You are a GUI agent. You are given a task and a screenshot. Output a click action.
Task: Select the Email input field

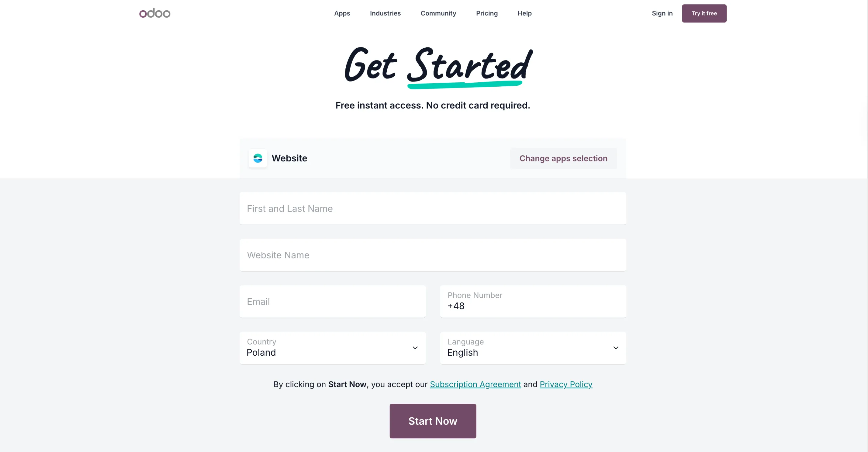pyautogui.click(x=332, y=302)
